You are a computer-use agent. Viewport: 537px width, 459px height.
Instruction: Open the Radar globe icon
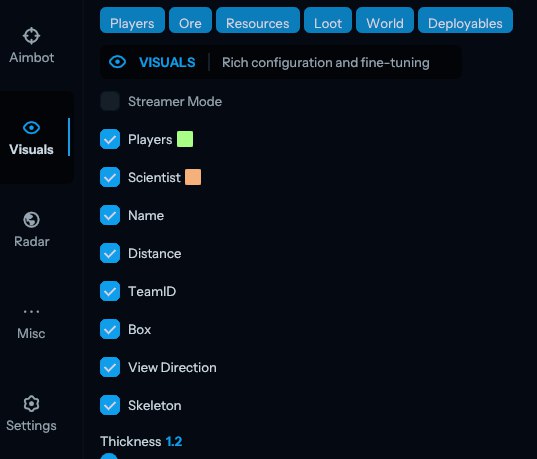pos(32,220)
